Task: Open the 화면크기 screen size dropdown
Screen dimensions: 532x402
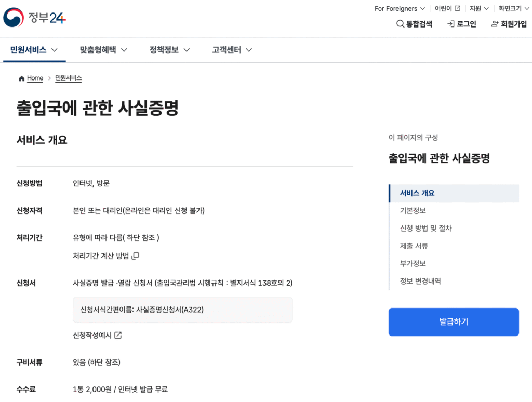Action: point(512,8)
